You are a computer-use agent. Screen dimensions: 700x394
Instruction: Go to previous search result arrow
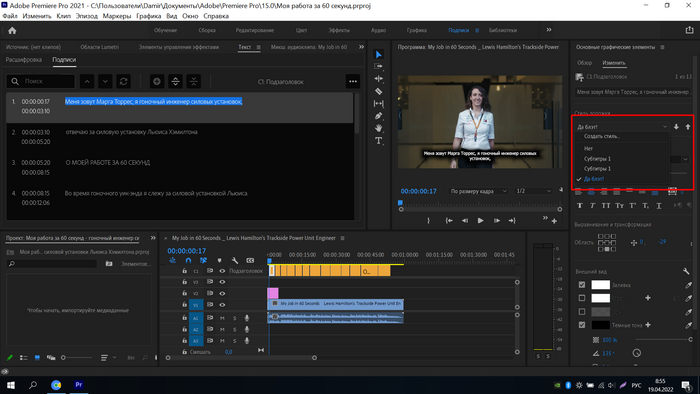pos(87,81)
